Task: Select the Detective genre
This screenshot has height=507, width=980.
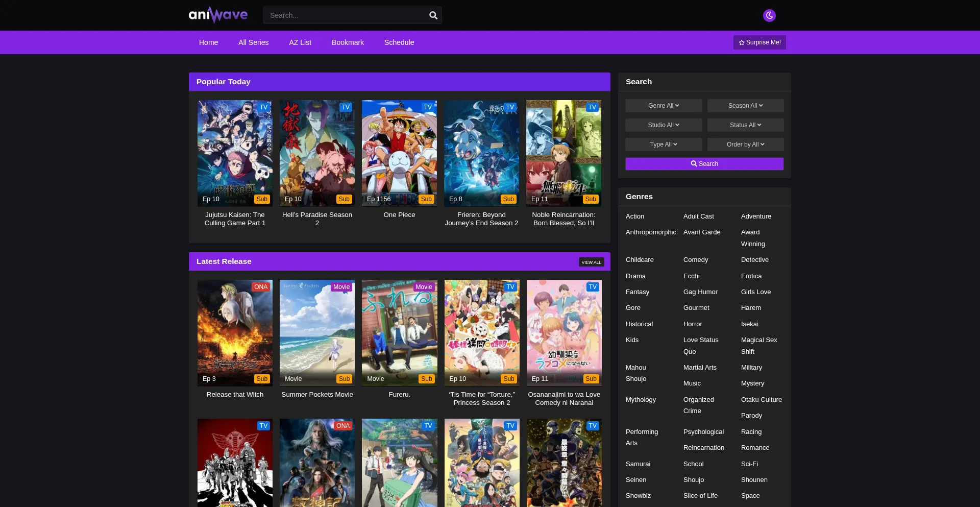Action: tap(754, 260)
